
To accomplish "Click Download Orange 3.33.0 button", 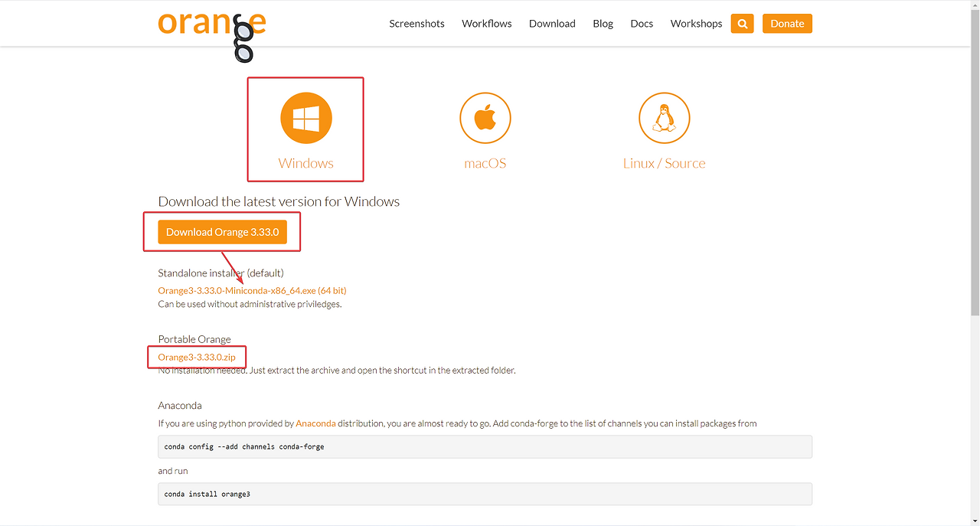I will coord(222,232).
